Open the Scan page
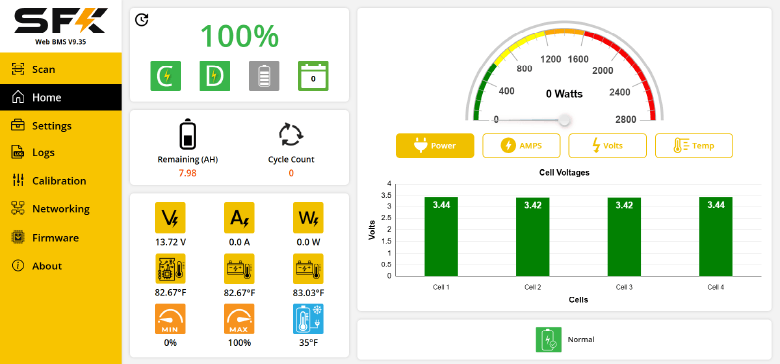 [61, 69]
